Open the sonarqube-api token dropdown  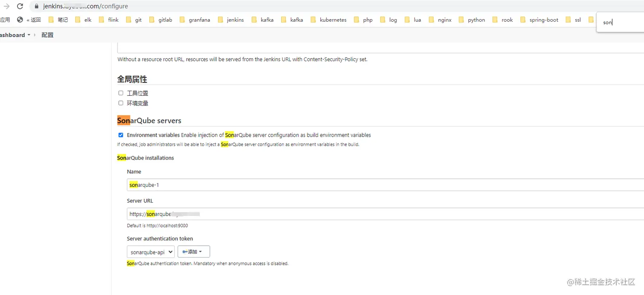151,252
